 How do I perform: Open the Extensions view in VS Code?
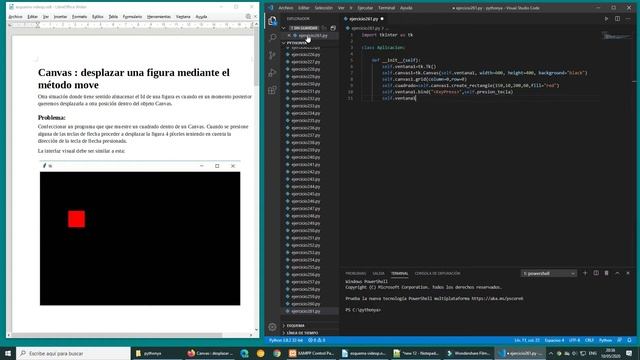(272, 90)
